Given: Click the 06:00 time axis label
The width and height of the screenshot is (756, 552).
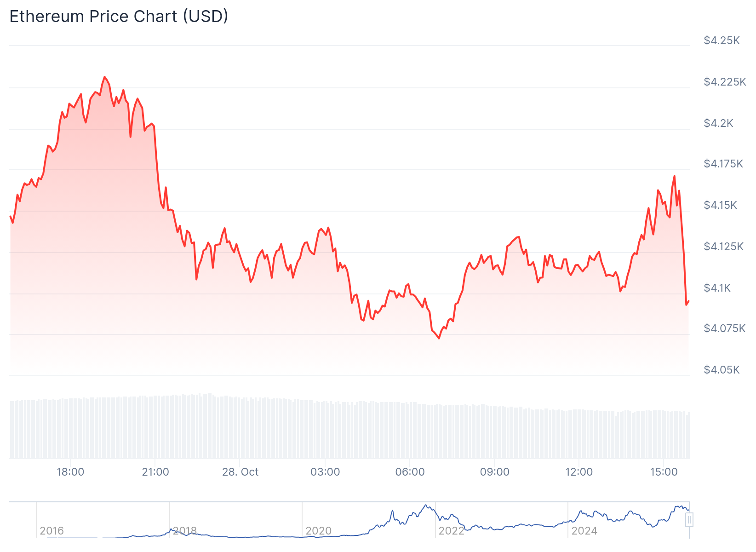Looking at the screenshot, I should (x=410, y=472).
